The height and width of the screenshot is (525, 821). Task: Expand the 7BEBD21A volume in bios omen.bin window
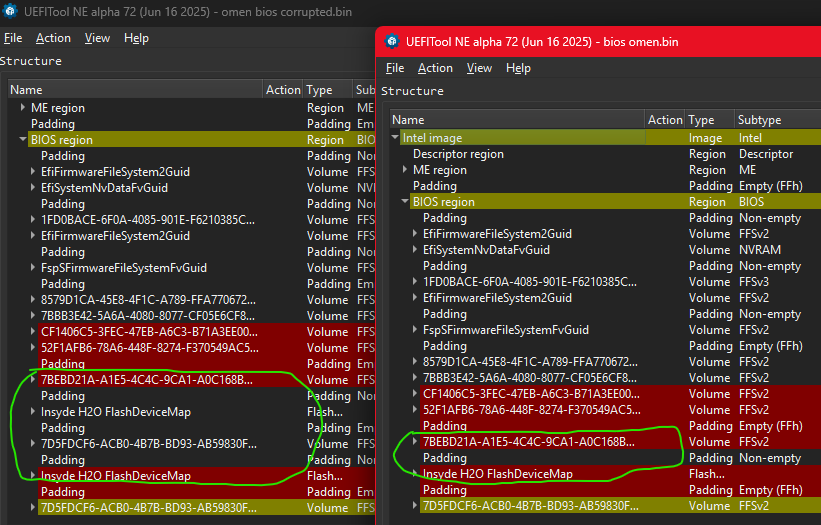415,442
